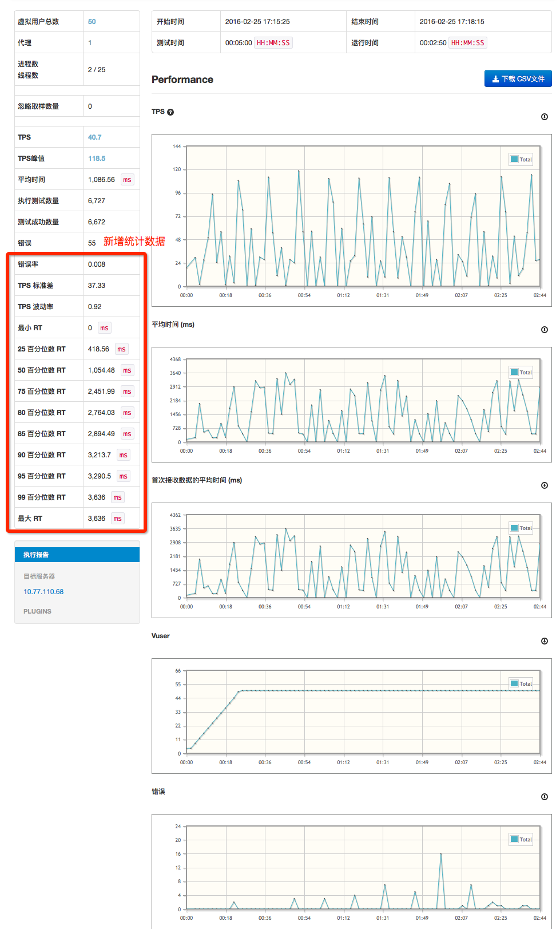
Task: Click HH:MM:SS badge next to 00:05:00
Action: (273, 43)
